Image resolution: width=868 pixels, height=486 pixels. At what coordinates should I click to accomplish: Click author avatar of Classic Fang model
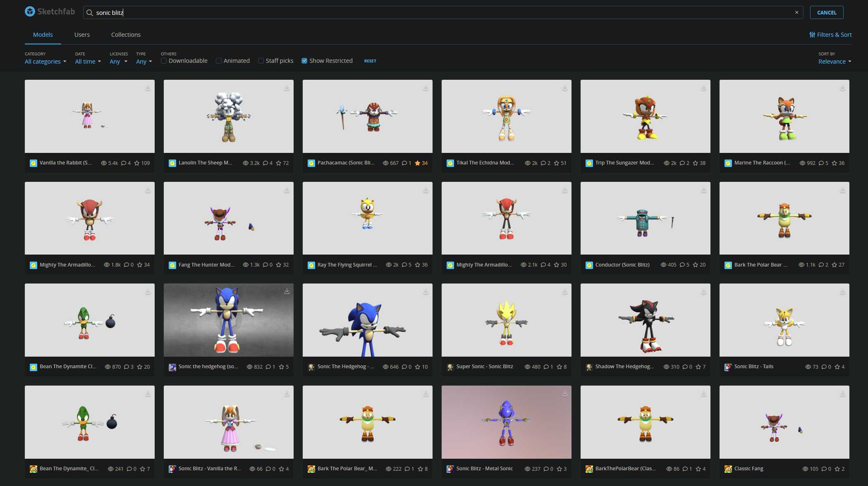(x=728, y=469)
